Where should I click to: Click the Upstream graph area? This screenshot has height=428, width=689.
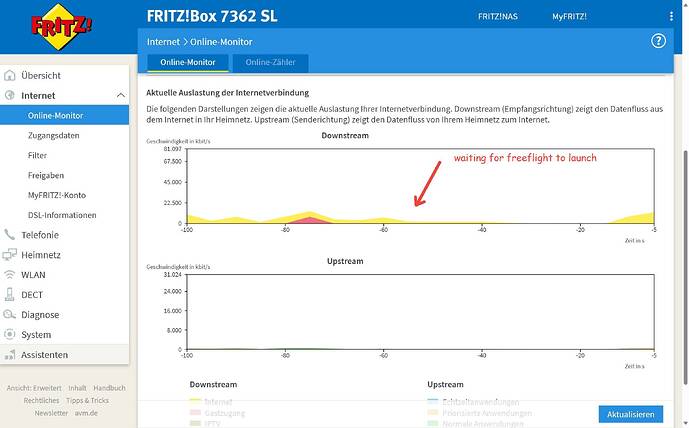421,312
